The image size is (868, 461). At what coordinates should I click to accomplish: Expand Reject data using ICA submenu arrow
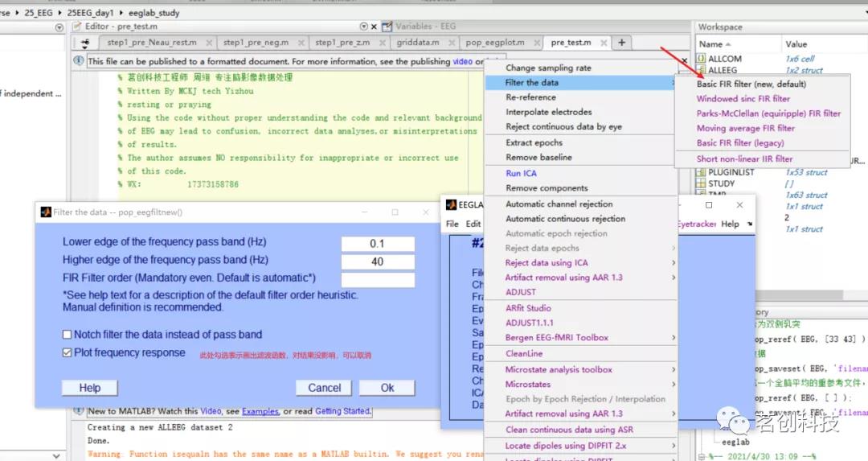674,262
